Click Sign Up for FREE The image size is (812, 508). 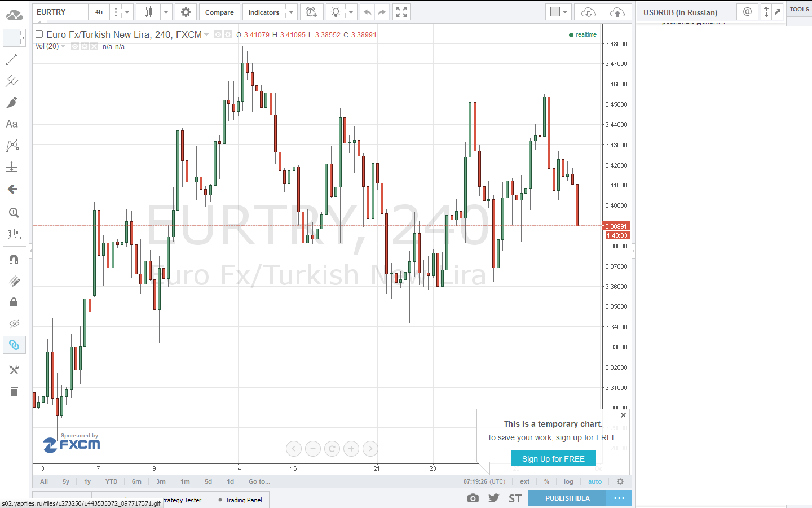[553, 459]
